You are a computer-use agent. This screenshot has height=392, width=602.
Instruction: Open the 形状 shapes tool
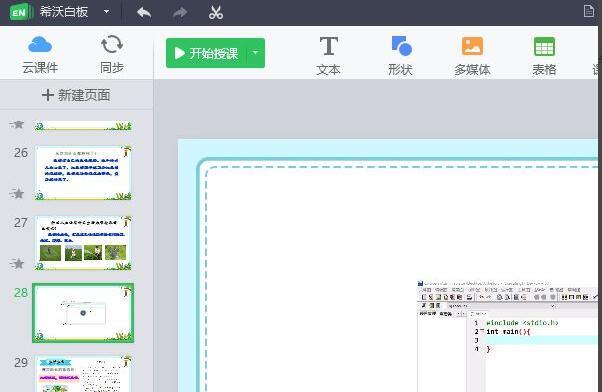(400, 56)
